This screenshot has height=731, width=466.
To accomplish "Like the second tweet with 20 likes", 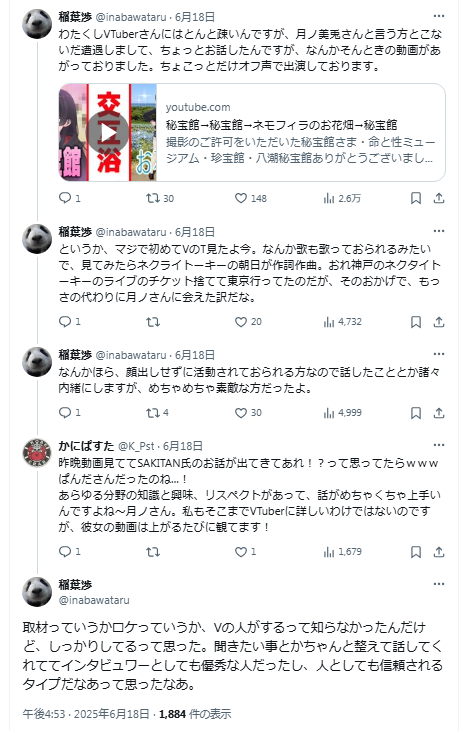I will tap(248, 322).
